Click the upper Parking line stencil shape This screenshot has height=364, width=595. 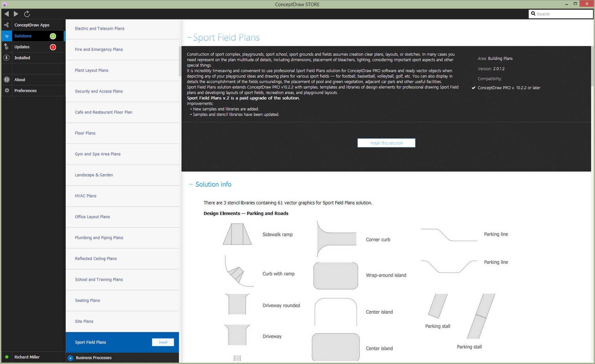449,235
